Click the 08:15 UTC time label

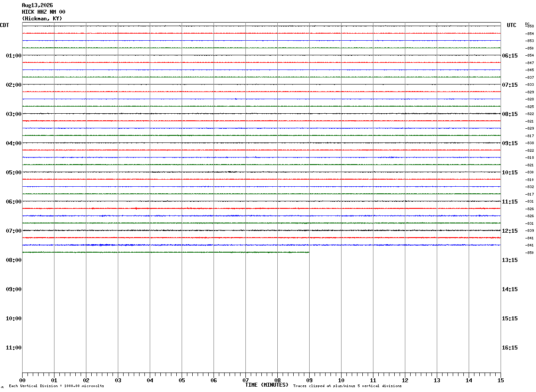(509, 114)
